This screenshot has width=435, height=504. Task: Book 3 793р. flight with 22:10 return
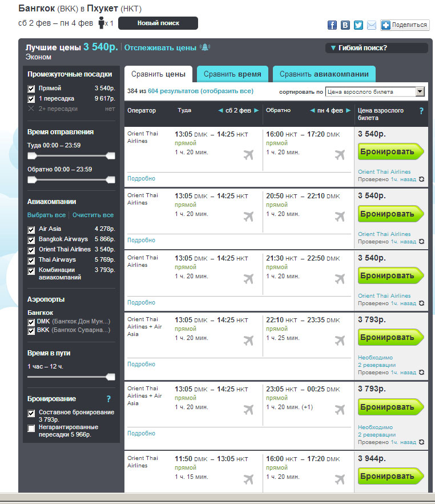point(390,337)
